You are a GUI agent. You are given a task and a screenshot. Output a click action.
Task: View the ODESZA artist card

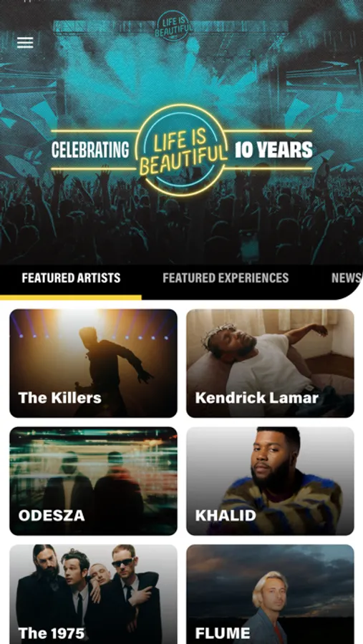pyautogui.click(x=93, y=481)
